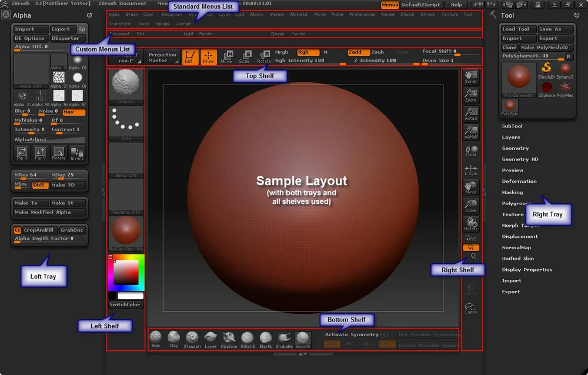Viewport: 588px width, 375px height.
Task: Choose the Stitch2 brush
Action: click(248, 339)
